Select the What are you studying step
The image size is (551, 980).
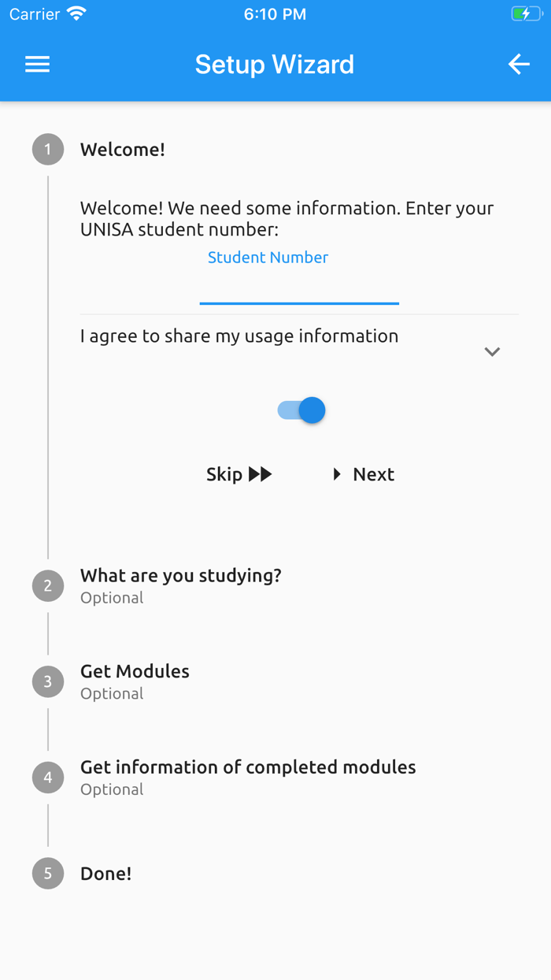pyautogui.click(x=180, y=575)
